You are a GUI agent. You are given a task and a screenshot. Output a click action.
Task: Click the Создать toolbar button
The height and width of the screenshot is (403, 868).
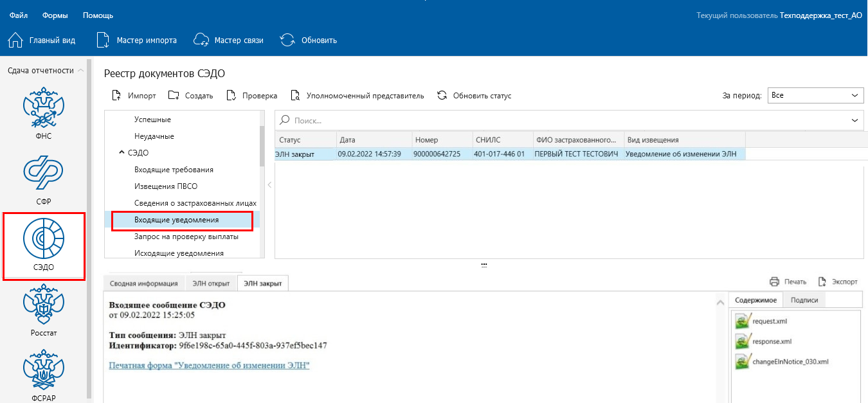click(191, 96)
